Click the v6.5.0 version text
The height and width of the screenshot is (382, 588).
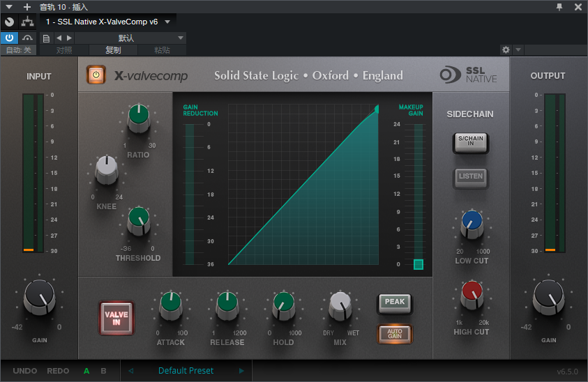pos(567,372)
